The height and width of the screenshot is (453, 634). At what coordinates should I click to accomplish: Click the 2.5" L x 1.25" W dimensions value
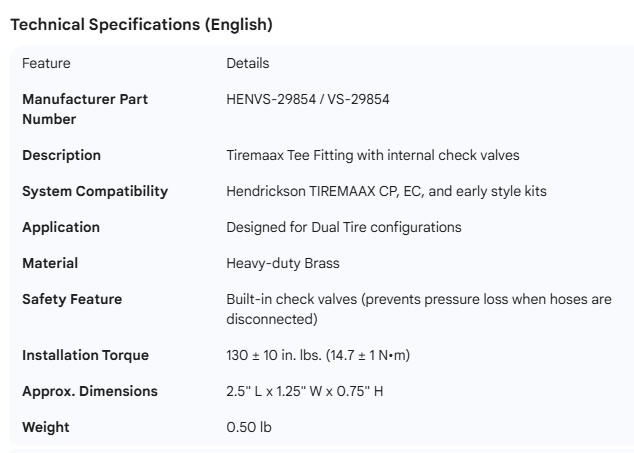tap(304, 391)
